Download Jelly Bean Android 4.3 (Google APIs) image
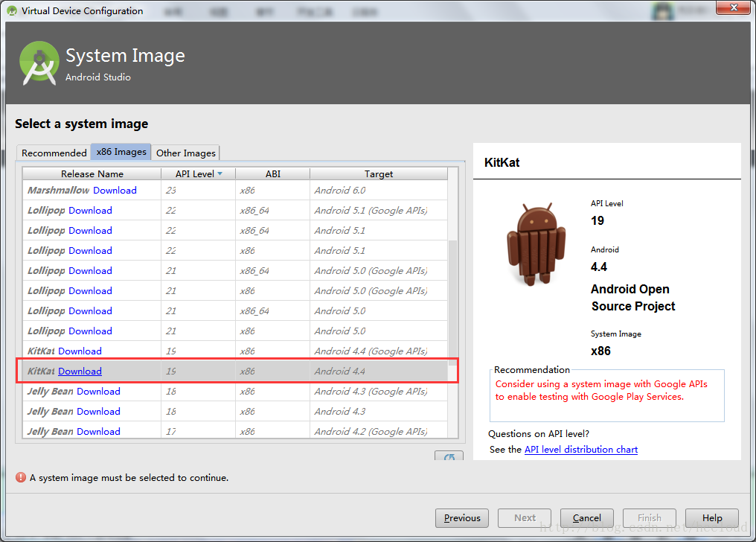The image size is (756, 542). click(98, 392)
